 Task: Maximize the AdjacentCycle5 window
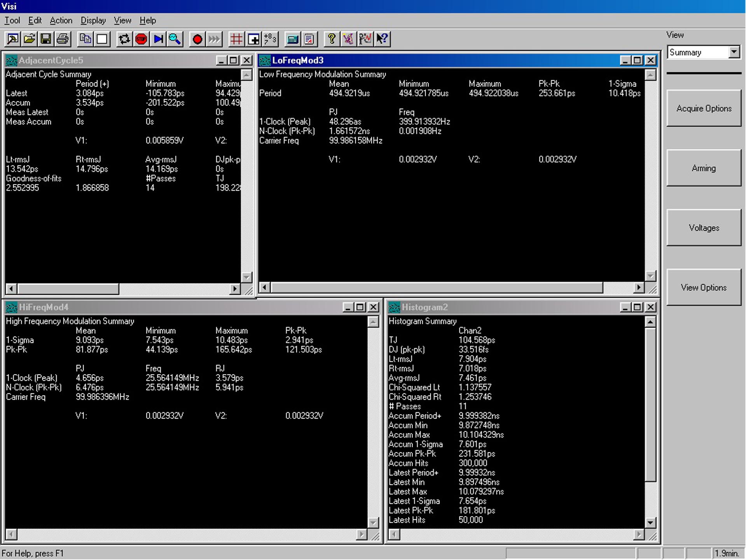[x=234, y=60]
